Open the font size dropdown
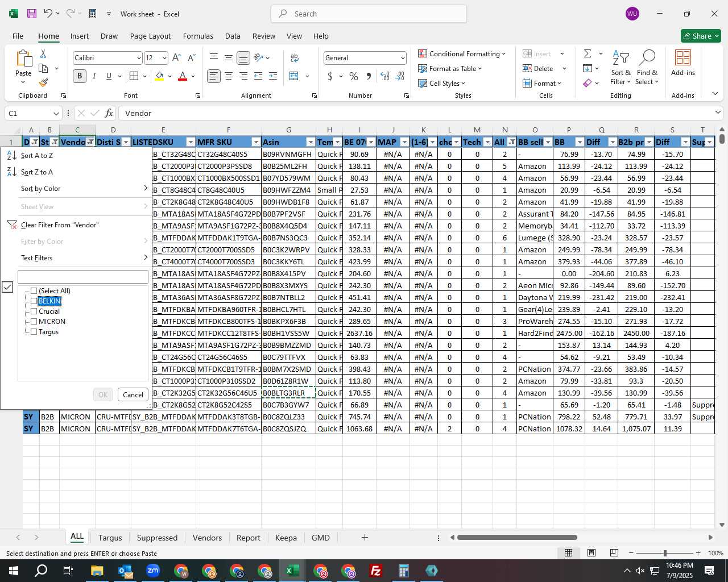Image resolution: width=728 pixels, height=582 pixels. coord(164,58)
